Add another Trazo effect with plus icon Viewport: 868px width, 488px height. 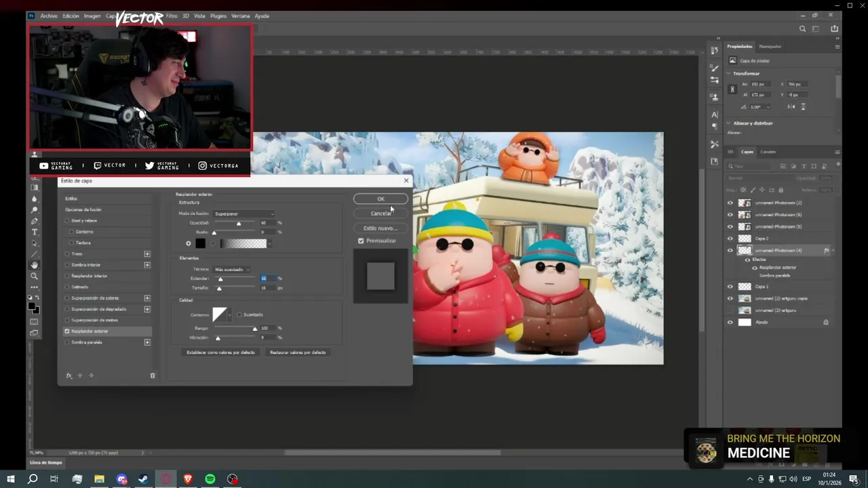(147, 254)
